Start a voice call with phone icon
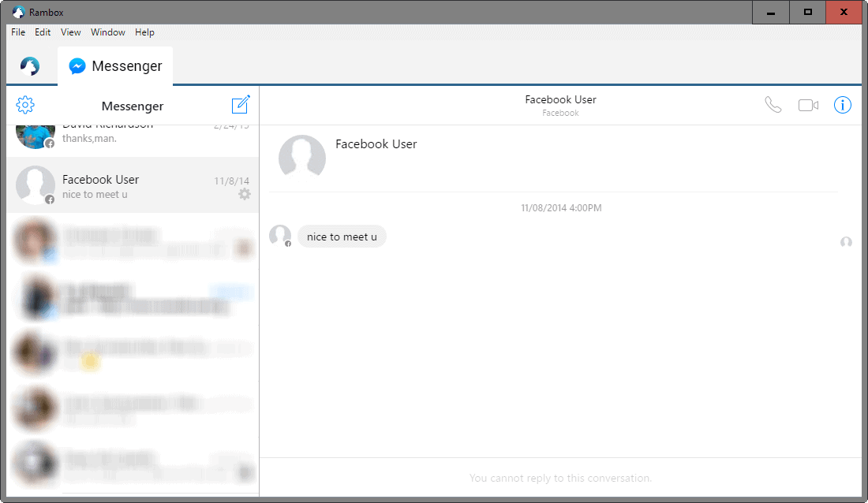 [x=773, y=105]
